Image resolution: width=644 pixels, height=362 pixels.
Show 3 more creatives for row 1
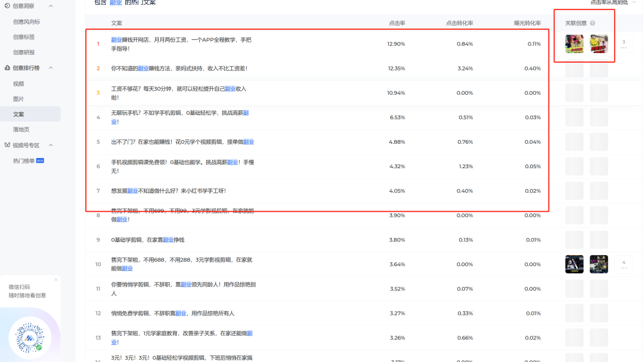(624, 44)
